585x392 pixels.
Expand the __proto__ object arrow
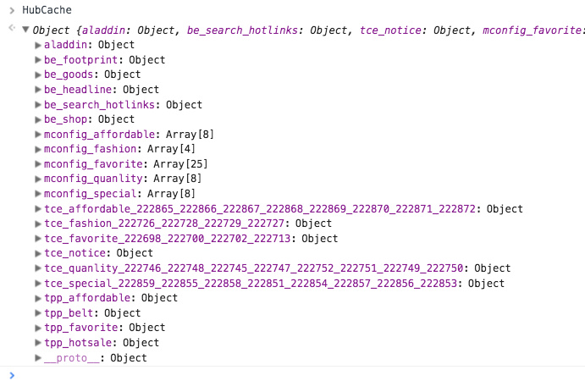click(x=37, y=358)
